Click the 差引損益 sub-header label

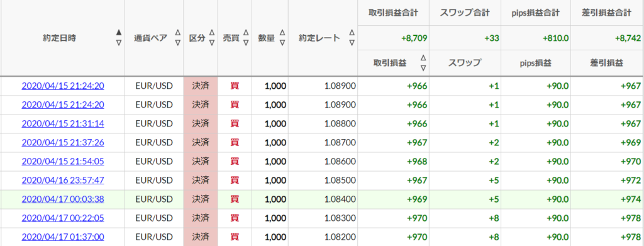[608, 63]
